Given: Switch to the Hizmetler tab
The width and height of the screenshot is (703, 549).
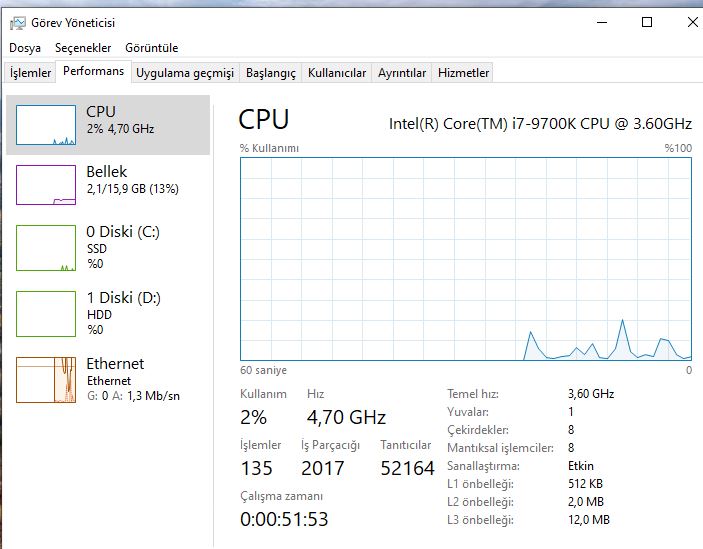Looking at the screenshot, I should (x=464, y=73).
